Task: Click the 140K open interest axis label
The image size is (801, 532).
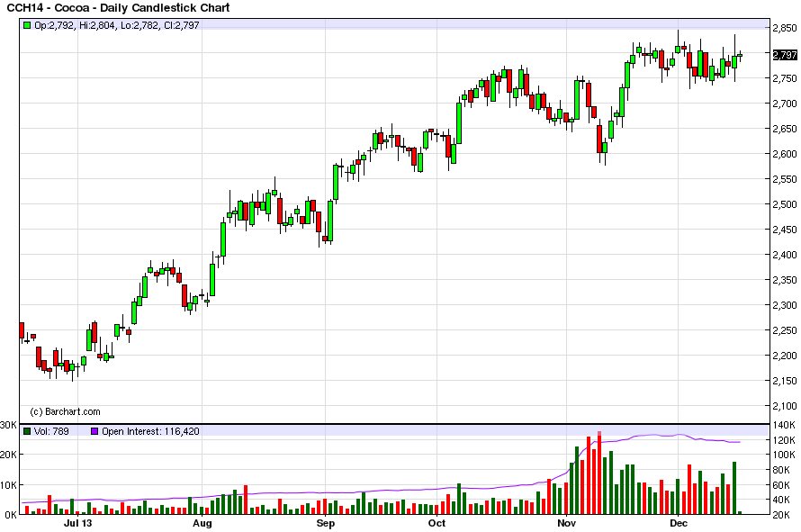Action: click(784, 425)
